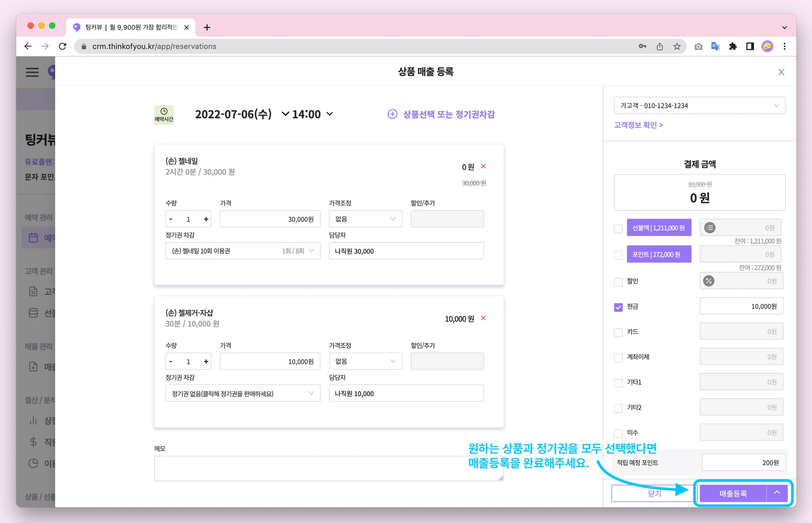Expand arrow next to 매출등록 button
The image size is (812, 523).
click(x=777, y=493)
